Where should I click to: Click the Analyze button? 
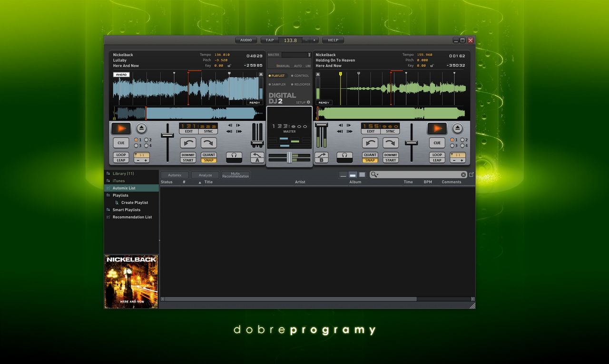coord(205,175)
